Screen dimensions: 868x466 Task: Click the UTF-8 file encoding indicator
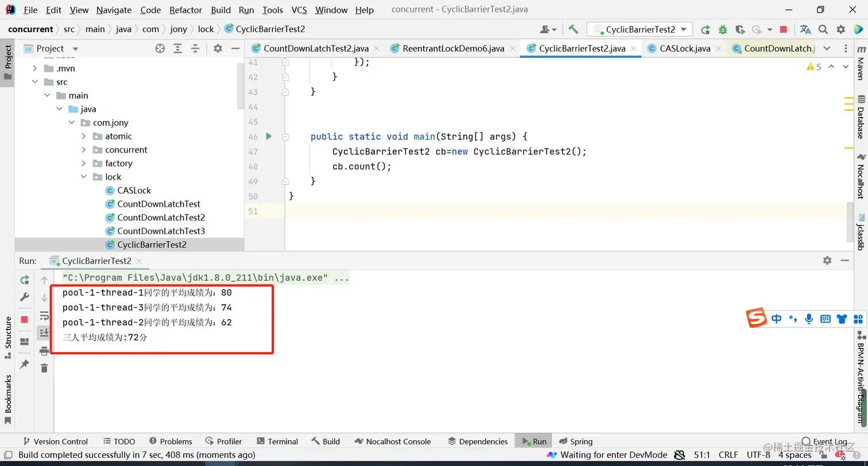[x=758, y=455]
